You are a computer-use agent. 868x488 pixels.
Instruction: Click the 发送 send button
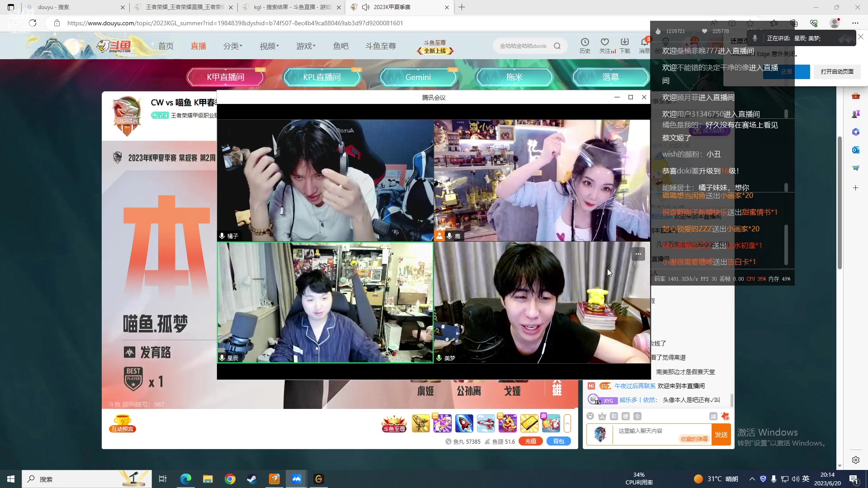coord(721,435)
